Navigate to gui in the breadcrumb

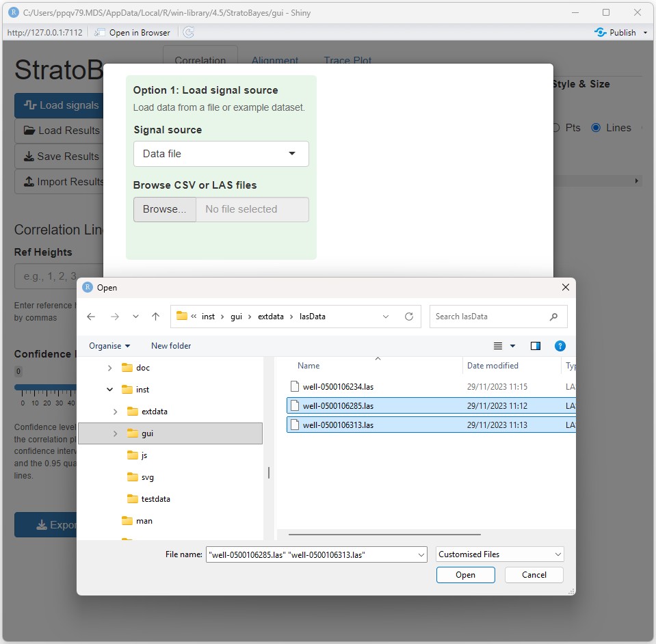(x=237, y=317)
